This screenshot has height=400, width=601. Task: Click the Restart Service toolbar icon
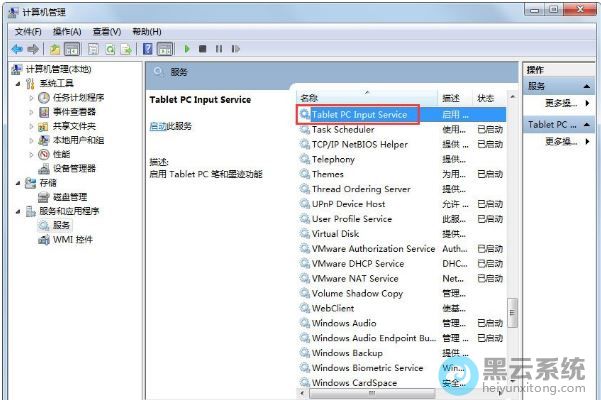click(234, 48)
